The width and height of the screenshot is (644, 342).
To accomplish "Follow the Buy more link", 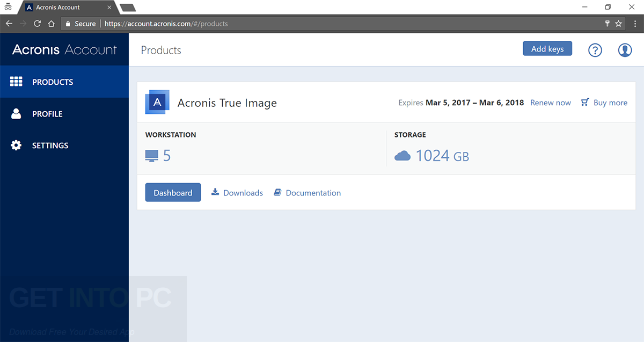I will (610, 103).
